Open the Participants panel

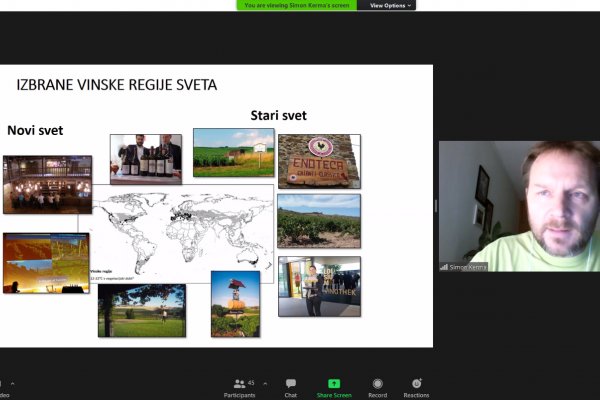click(x=239, y=386)
